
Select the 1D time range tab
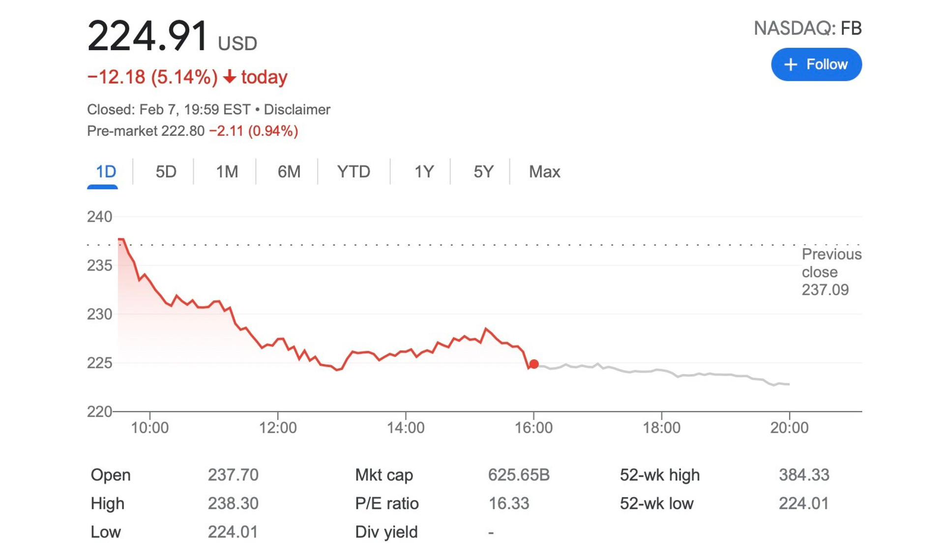point(105,172)
